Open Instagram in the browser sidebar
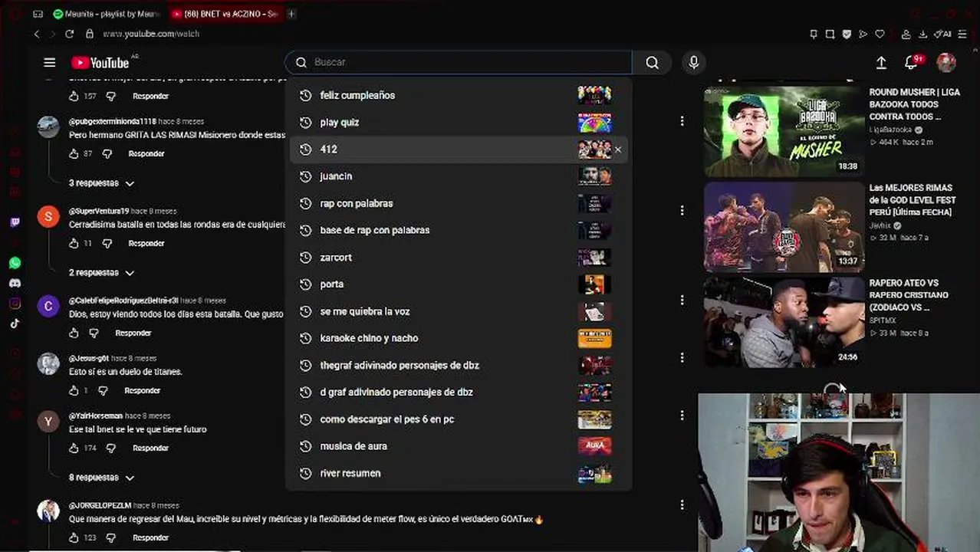The image size is (980, 552). [15, 304]
